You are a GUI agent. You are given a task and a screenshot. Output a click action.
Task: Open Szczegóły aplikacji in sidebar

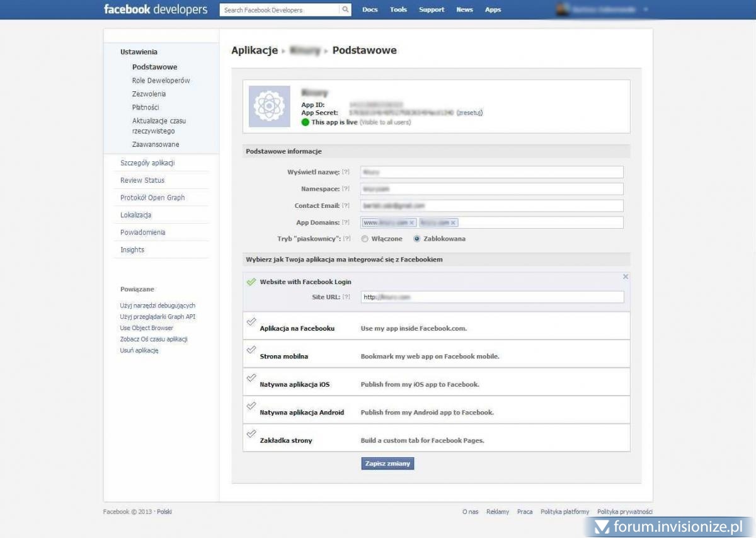click(147, 163)
